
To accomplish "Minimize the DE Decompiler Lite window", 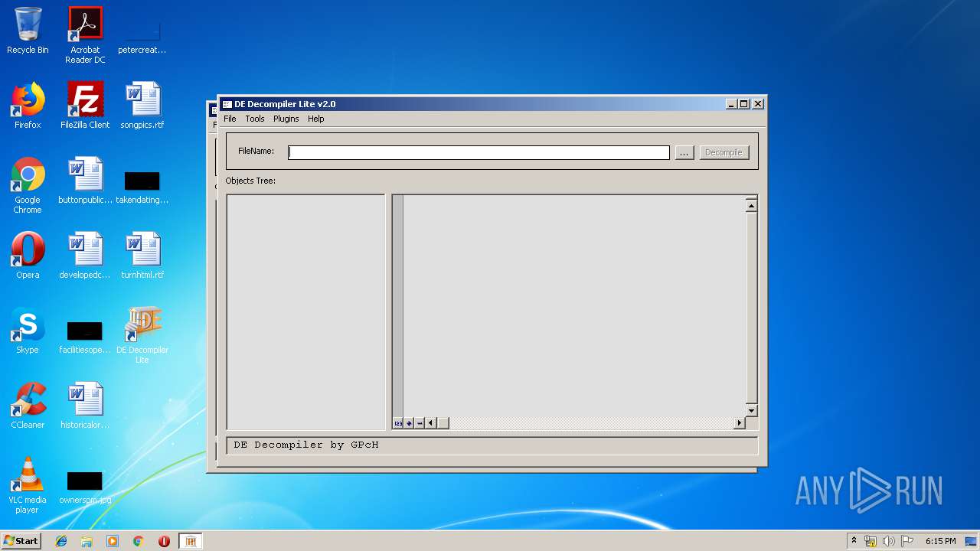I will pos(731,104).
